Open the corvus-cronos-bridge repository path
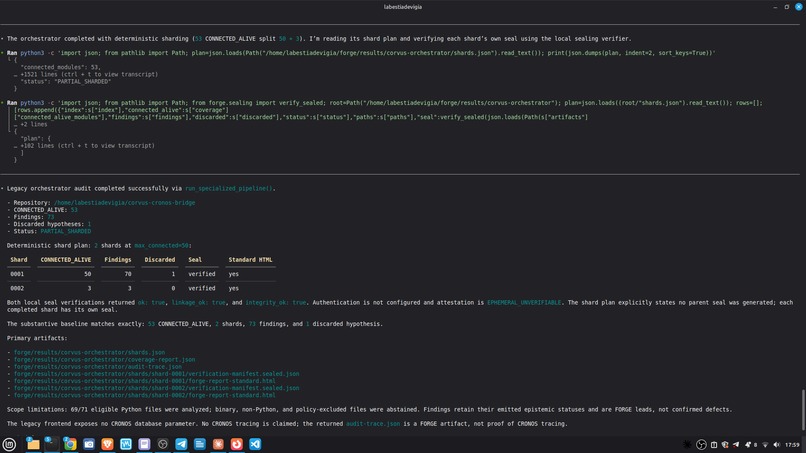806x453 pixels. (x=124, y=203)
